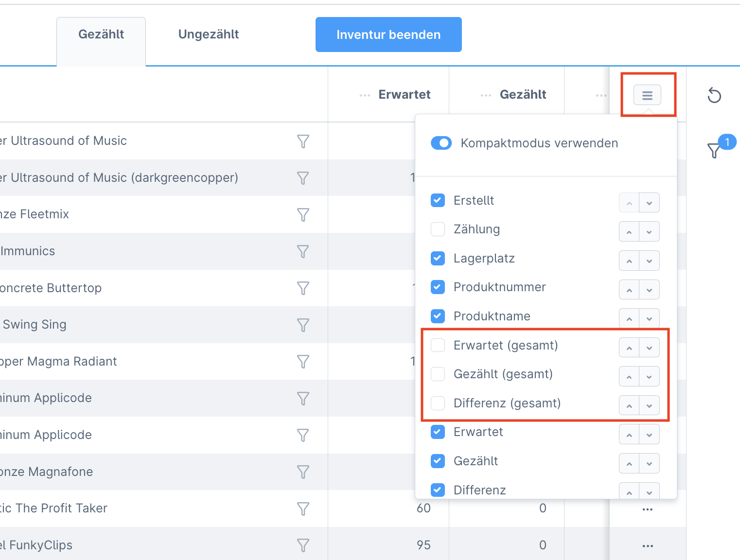Enable the Erwartet (gesamt) column checkbox
The height and width of the screenshot is (560, 740).
(x=438, y=345)
